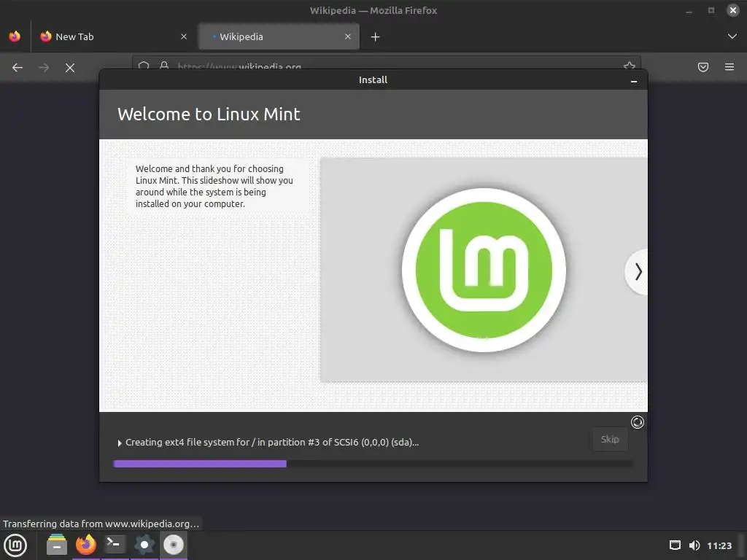
Task: Expand installer details with the triangle
Action: coord(120,443)
